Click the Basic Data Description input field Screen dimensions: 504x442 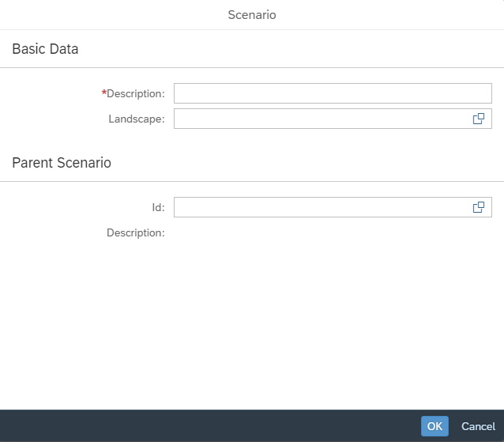click(332, 93)
